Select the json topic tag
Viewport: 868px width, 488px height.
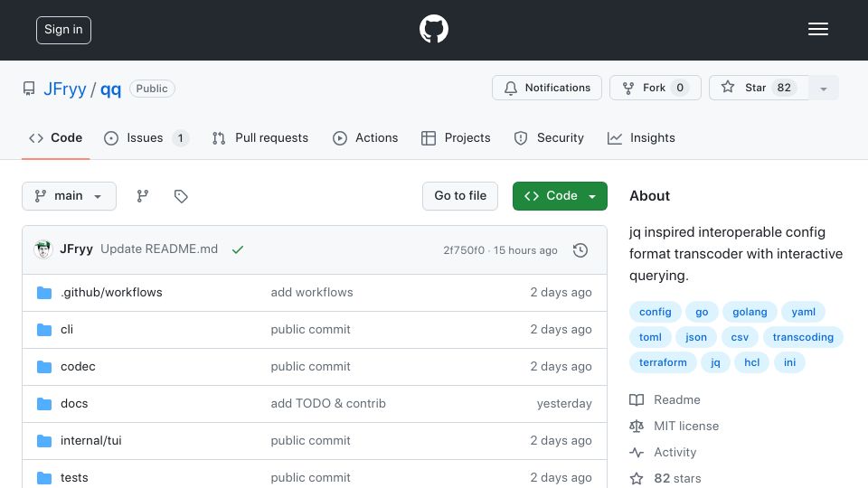(x=696, y=337)
